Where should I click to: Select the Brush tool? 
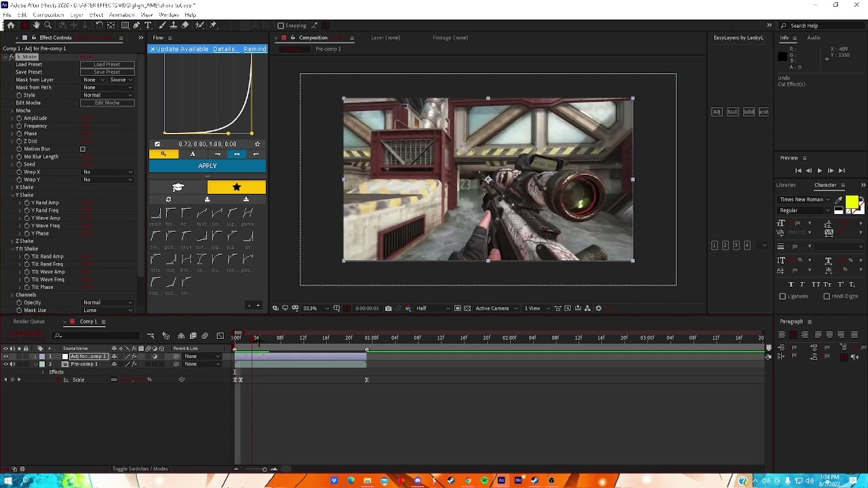pos(161,25)
